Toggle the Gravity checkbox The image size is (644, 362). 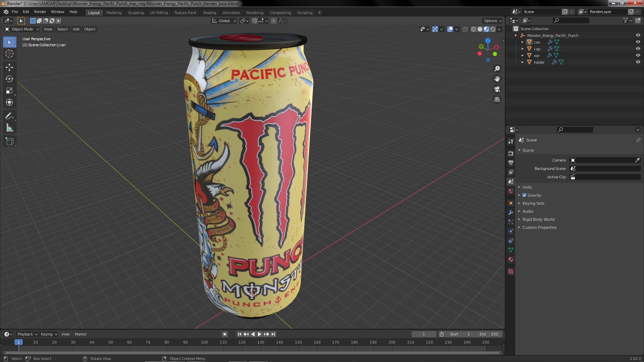[x=524, y=195]
